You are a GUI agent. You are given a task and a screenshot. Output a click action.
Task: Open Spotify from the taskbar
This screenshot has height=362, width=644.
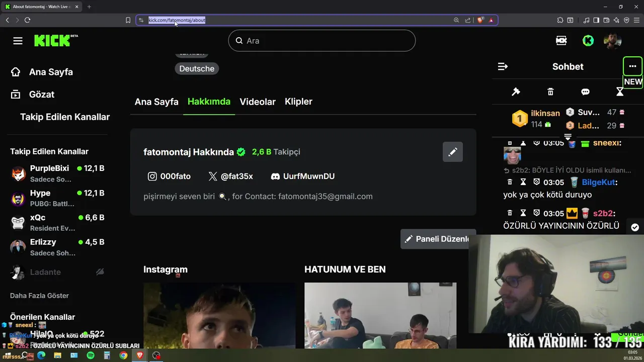91,355
